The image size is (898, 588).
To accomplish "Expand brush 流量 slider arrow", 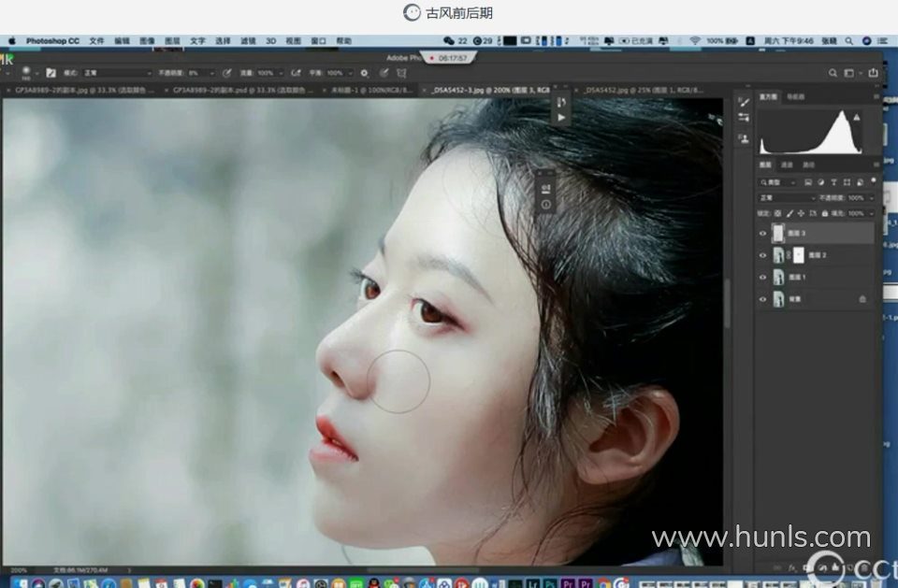I will 280,73.
